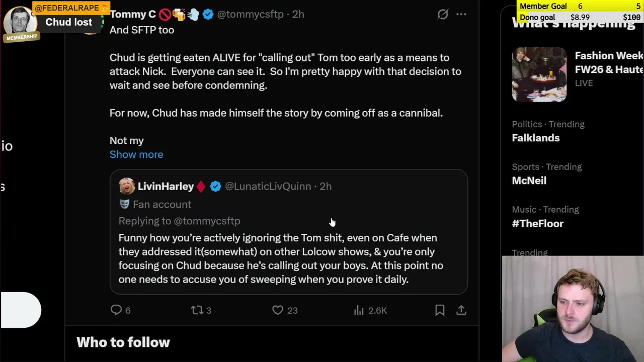Click the reply icon under the tweet
Image resolution: width=644 pixels, height=362 pixels.
(116, 310)
